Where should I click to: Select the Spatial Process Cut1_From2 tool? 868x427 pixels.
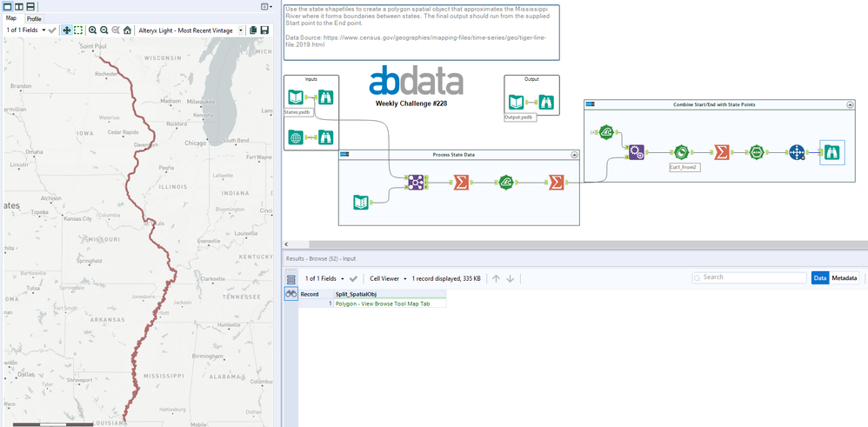682,151
